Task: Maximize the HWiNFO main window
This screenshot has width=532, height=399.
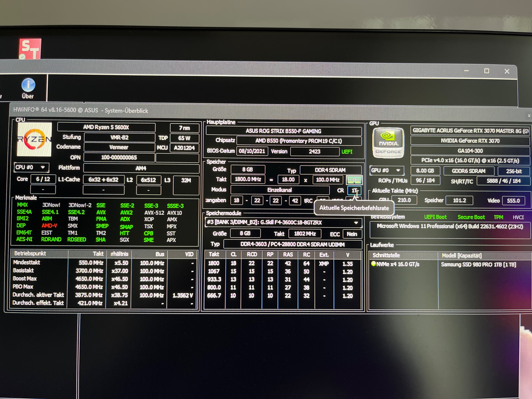Action: (486, 71)
